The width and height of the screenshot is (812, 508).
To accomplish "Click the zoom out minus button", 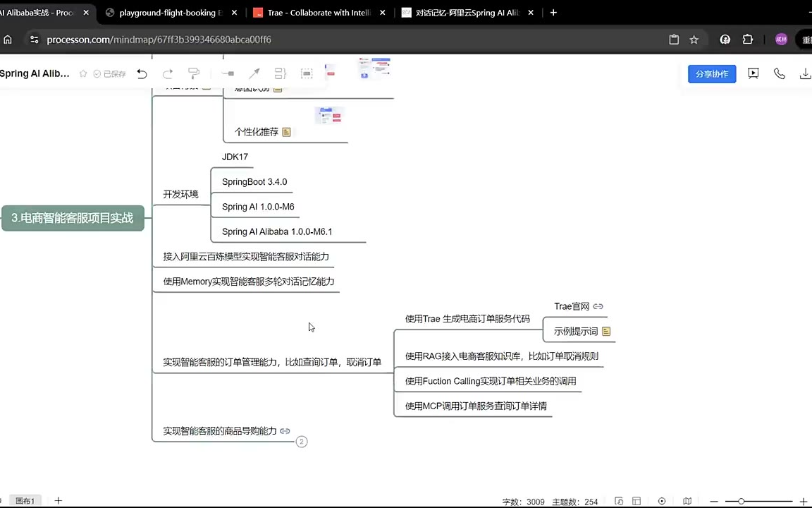I will [714, 501].
